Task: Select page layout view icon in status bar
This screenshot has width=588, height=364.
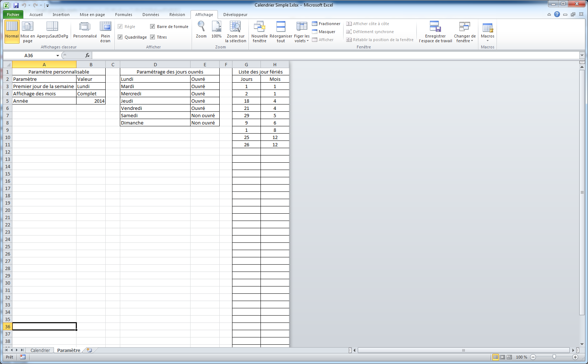Action: [x=502, y=357]
